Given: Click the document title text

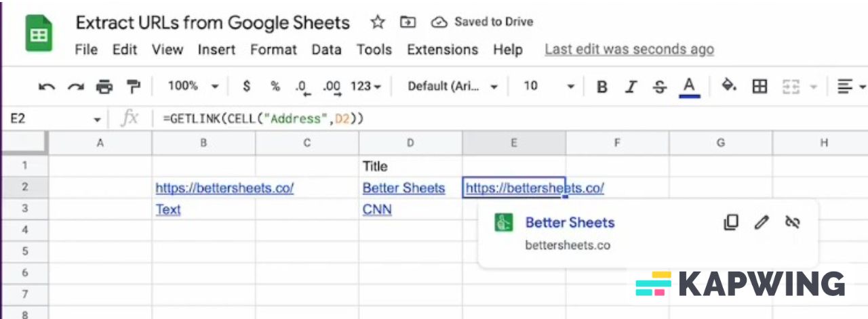Looking at the screenshot, I should tap(213, 22).
